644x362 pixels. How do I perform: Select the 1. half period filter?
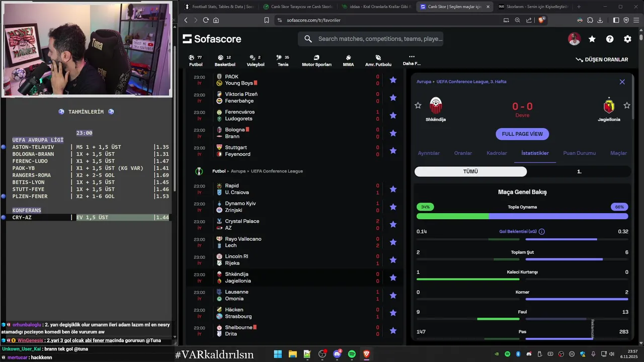point(579,171)
